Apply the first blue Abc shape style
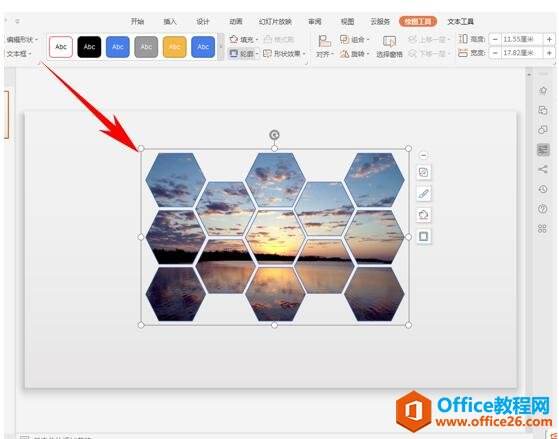 [118, 47]
